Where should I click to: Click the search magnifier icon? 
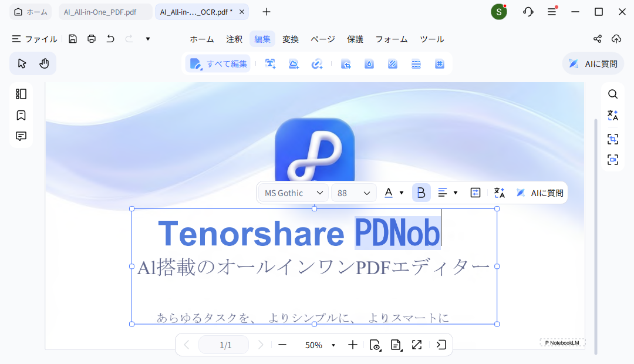(x=613, y=95)
